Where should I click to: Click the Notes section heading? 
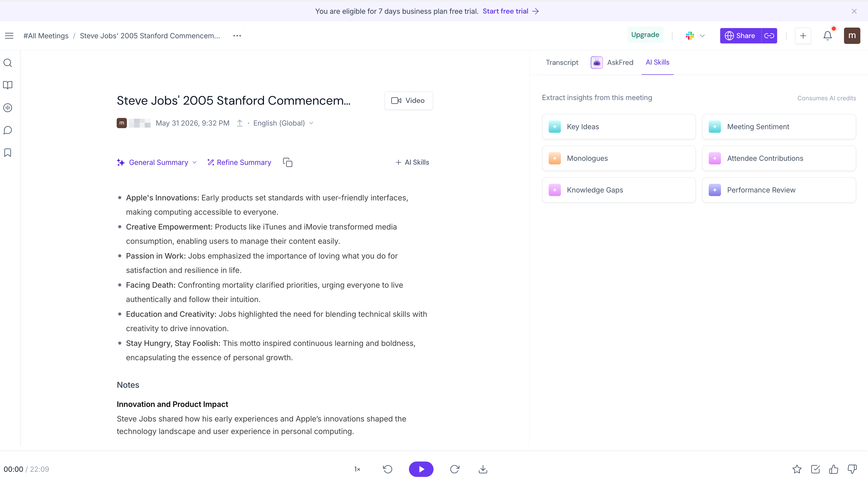tap(128, 385)
